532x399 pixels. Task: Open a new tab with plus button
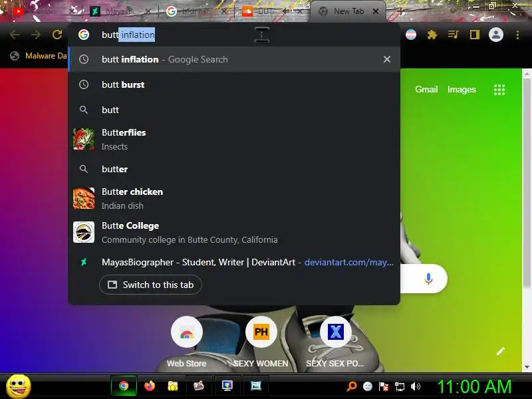click(x=400, y=11)
